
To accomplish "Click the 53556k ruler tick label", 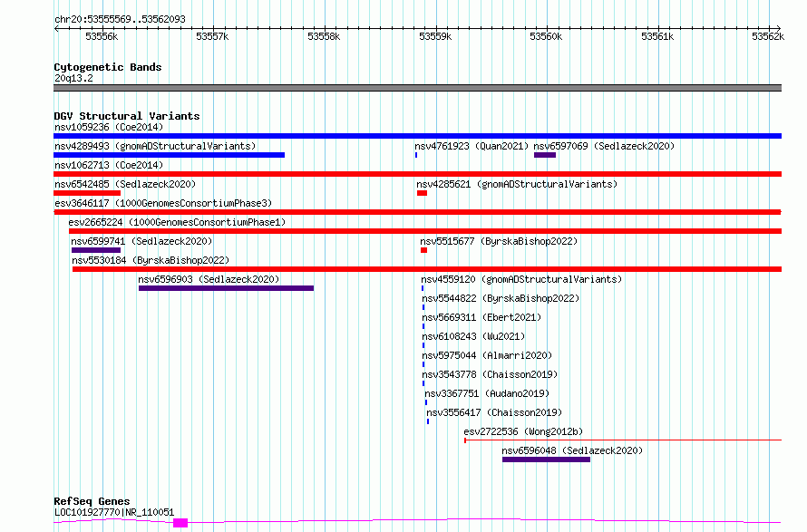I will coord(102,36).
